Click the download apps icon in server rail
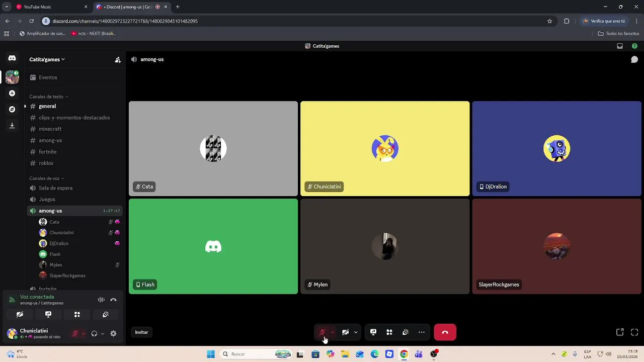This screenshot has height=362, width=644. pos(12,125)
